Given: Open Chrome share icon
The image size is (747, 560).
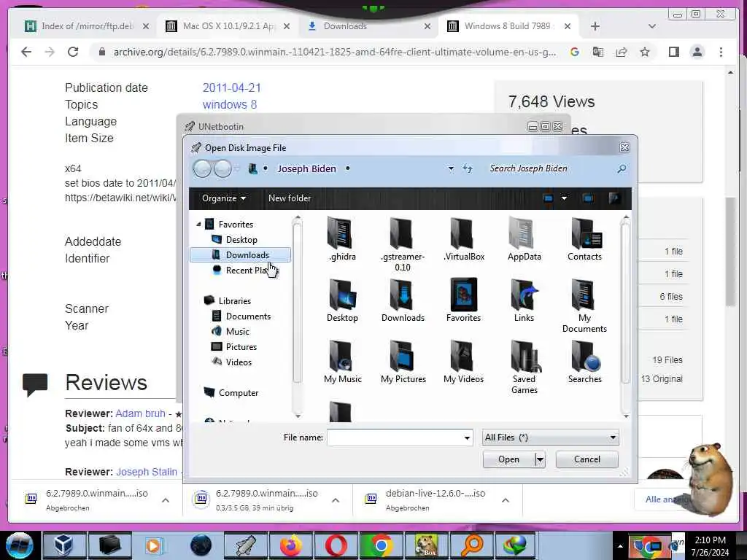Looking at the screenshot, I should tap(622, 52).
